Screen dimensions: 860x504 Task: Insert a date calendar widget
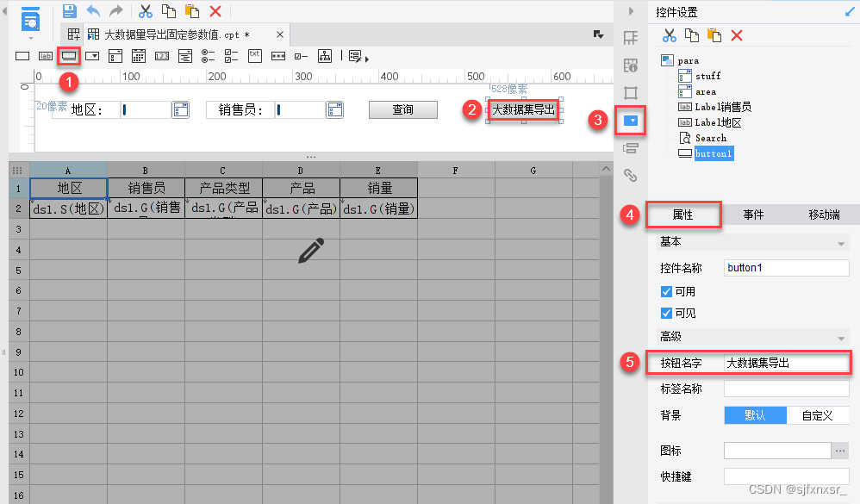(139, 56)
